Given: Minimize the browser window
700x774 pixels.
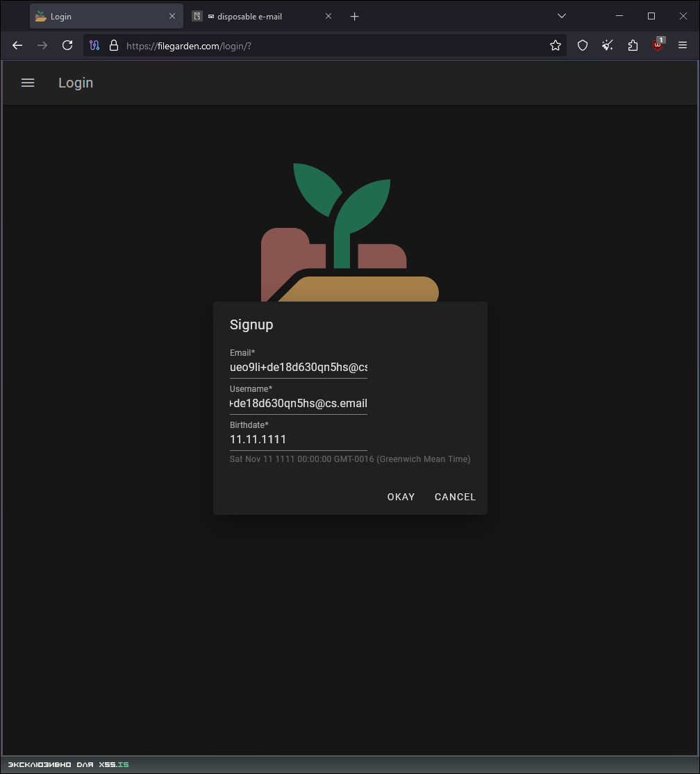Looking at the screenshot, I should [x=619, y=16].
